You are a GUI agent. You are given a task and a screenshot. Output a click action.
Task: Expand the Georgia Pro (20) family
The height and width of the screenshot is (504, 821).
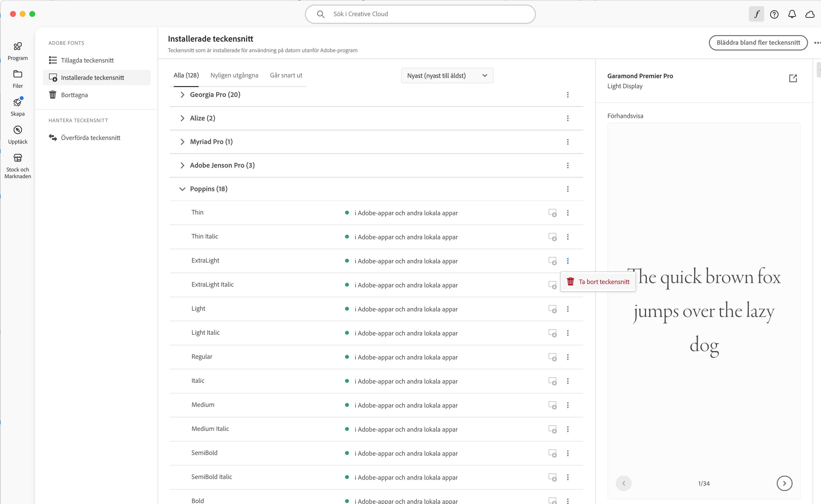point(182,95)
